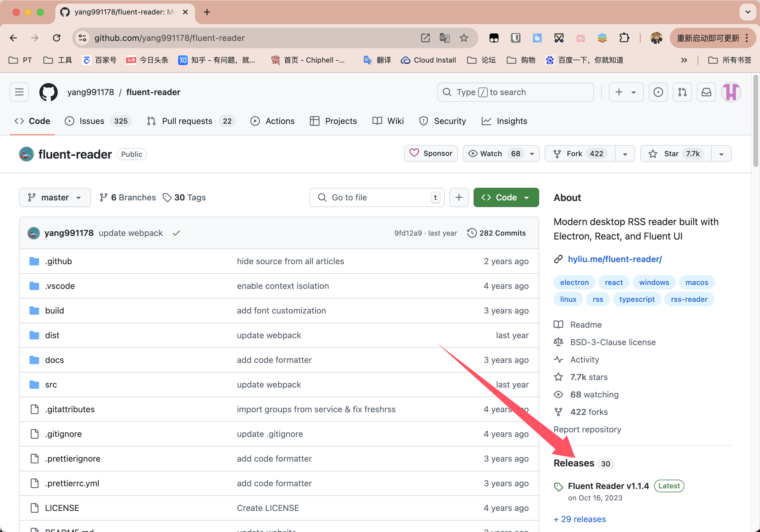Open the pull requests shortcut icon in header
The image size is (760, 532).
click(x=682, y=92)
